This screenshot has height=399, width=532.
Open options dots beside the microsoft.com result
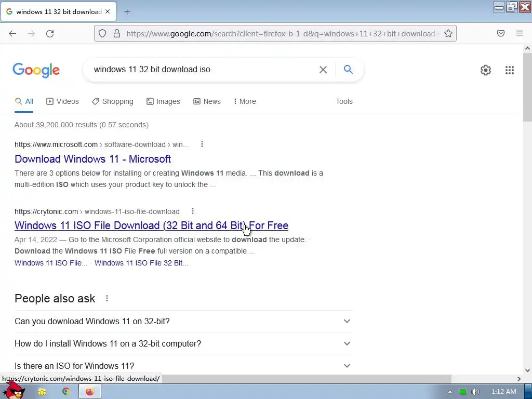tap(202, 144)
